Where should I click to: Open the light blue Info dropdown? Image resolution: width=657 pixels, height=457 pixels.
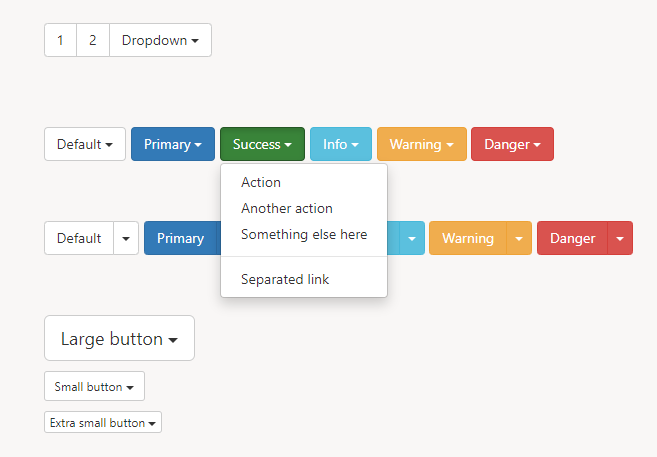click(x=341, y=144)
